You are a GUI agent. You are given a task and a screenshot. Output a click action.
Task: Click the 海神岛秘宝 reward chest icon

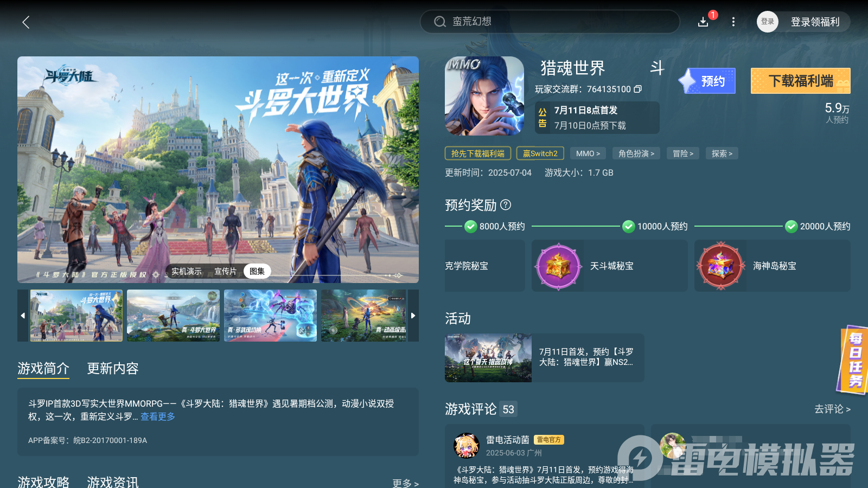pyautogui.click(x=720, y=266)
